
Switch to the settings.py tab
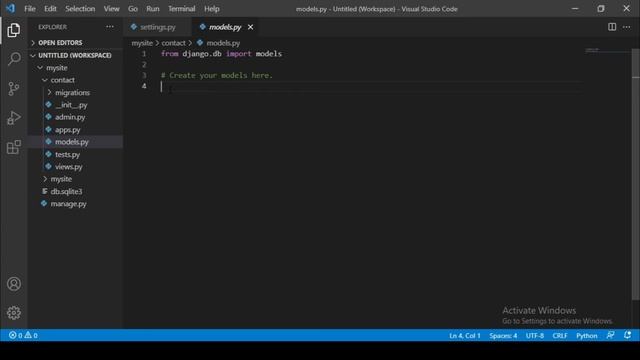point(158,27)
